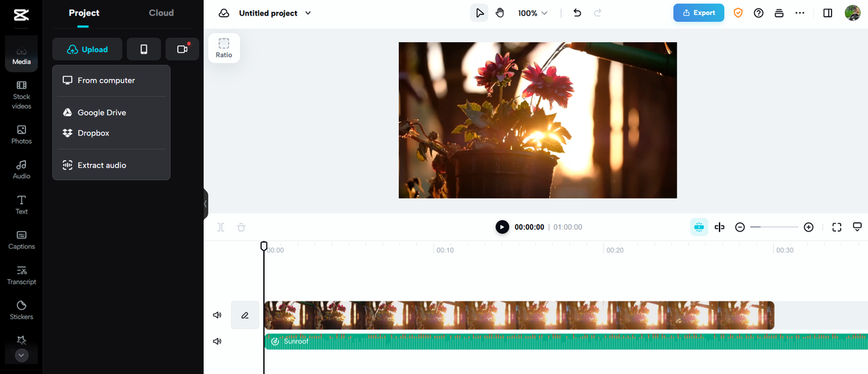Click the timeline playhead handle
The image size is (868, 374).
(x=264, y=246)
